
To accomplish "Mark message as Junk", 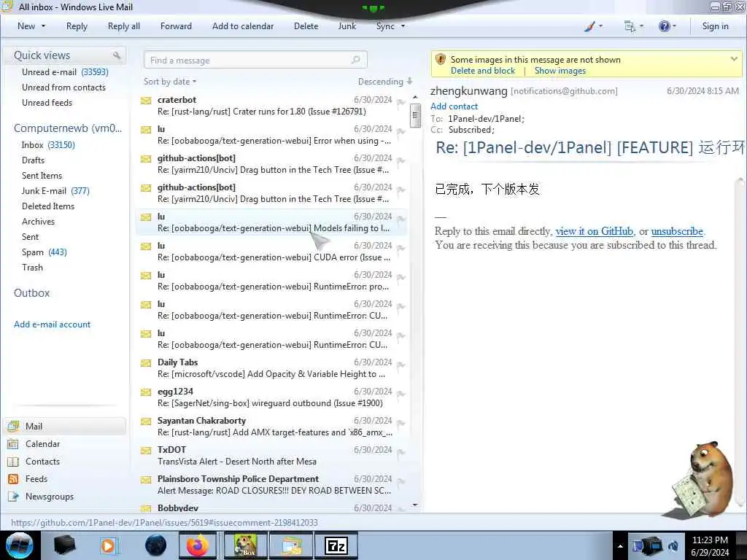I will point(347,26).
